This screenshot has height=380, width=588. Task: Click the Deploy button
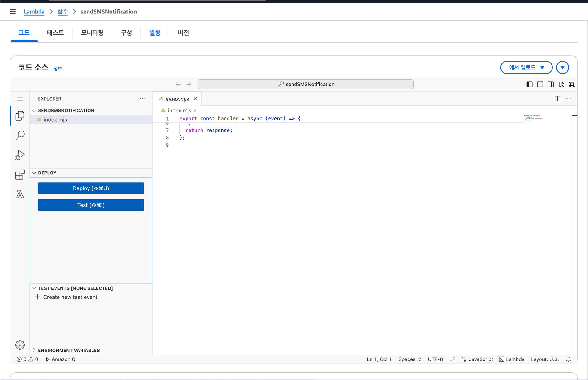(x=91, y=188)
